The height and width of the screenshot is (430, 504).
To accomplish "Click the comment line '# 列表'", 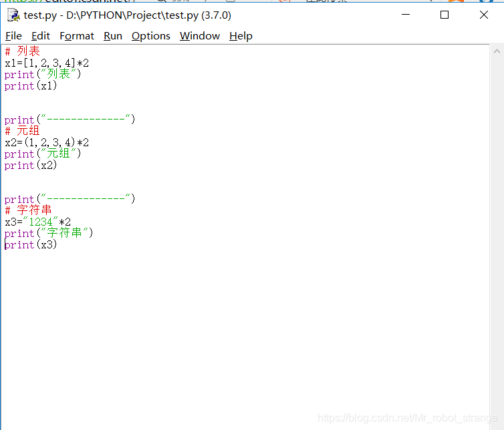I will coord(22,51).
